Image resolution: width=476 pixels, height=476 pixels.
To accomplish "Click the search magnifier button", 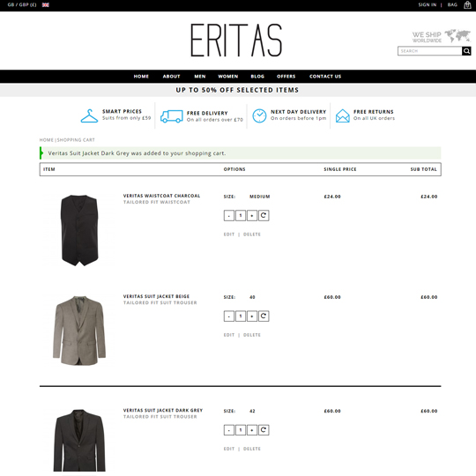I will 466,51.
